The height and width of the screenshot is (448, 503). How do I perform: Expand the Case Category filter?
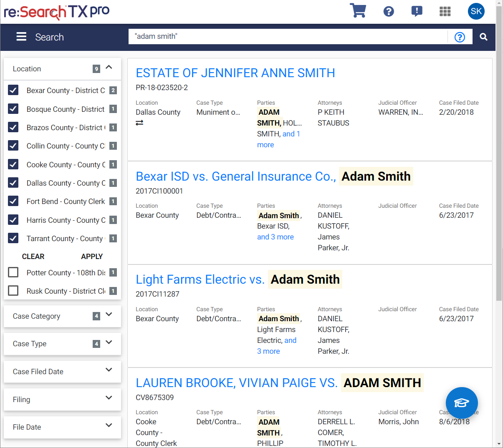point(109,315)
